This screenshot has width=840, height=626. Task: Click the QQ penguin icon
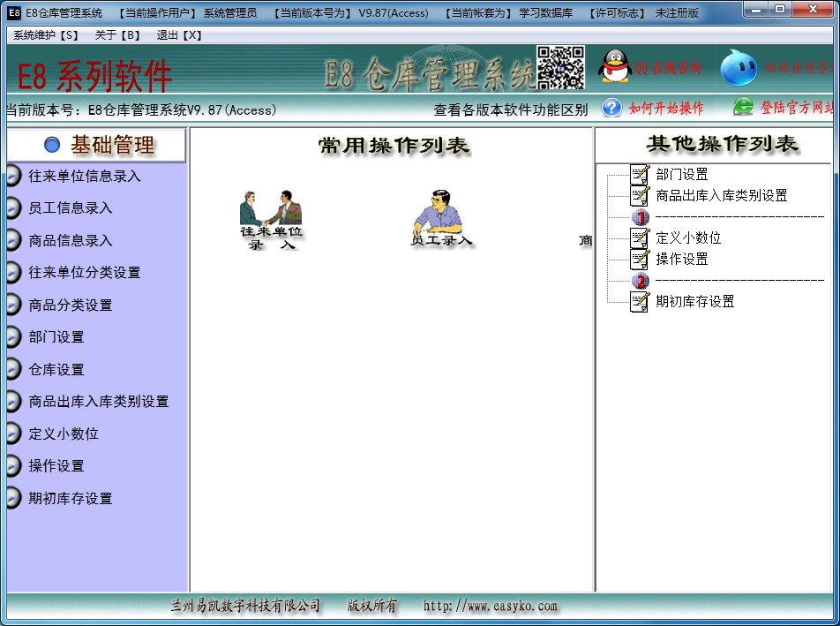pyautogui.click(x=614, y=66)
